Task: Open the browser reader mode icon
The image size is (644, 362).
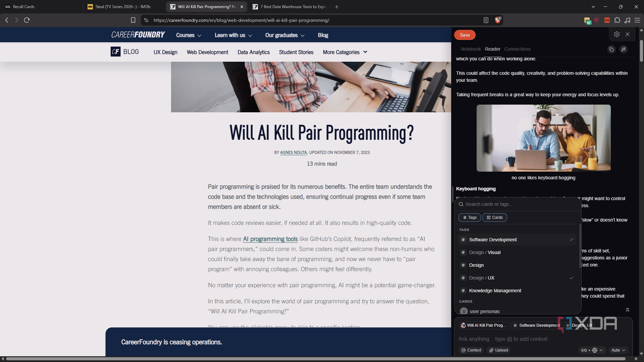Action: [x=486, y=20]
